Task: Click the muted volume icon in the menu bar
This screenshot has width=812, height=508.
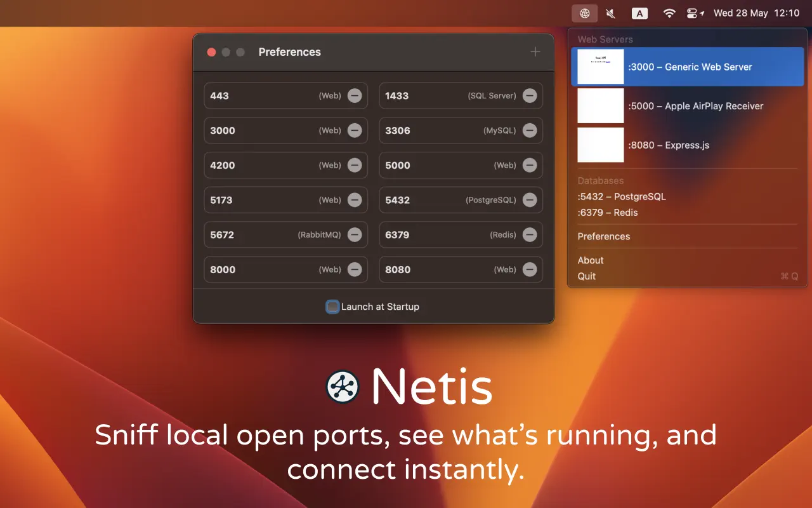Action: coord(610,13)
